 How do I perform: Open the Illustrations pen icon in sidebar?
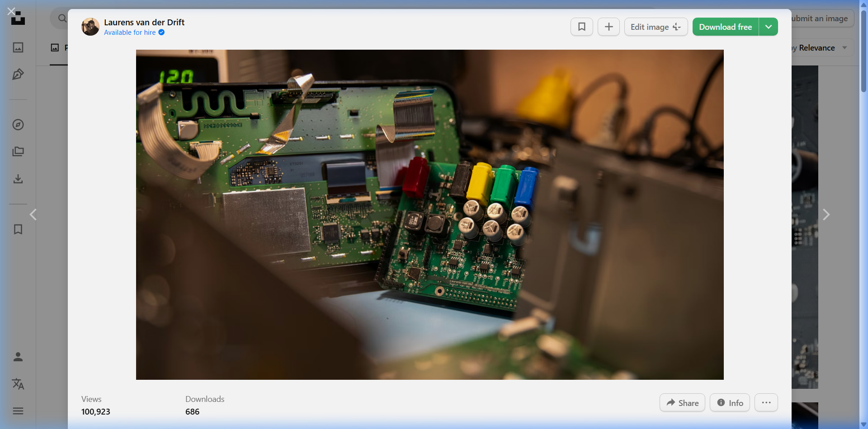(x=18, y=75)
